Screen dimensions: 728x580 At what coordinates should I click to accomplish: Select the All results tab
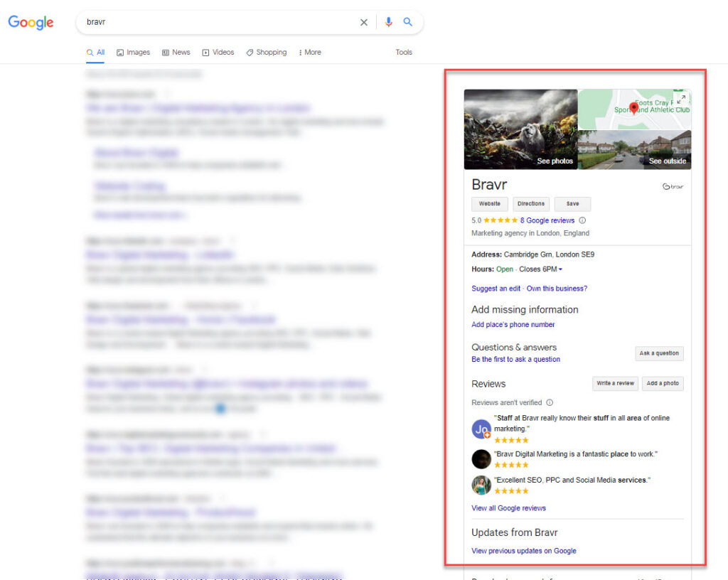(96, 53)
